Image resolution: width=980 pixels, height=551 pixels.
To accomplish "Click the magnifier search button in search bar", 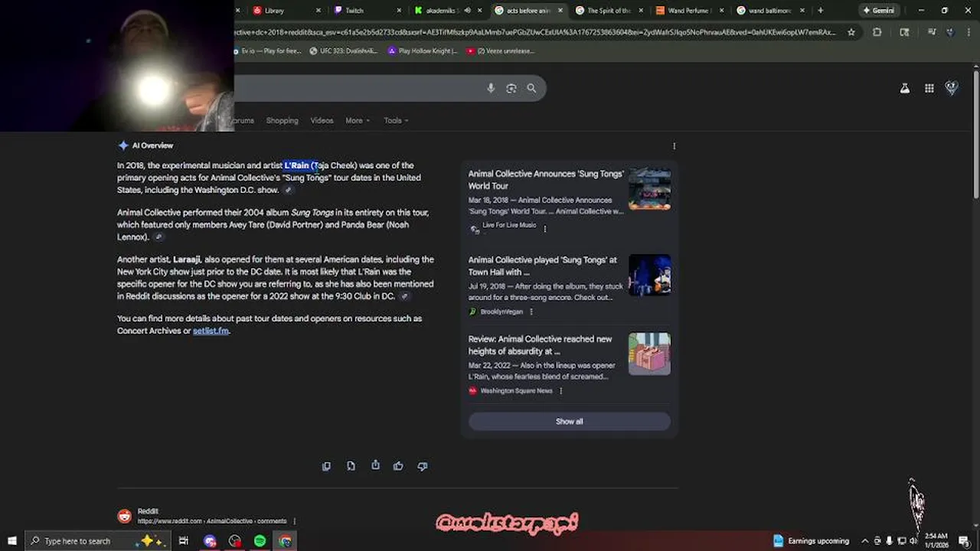I will point(531,88).
